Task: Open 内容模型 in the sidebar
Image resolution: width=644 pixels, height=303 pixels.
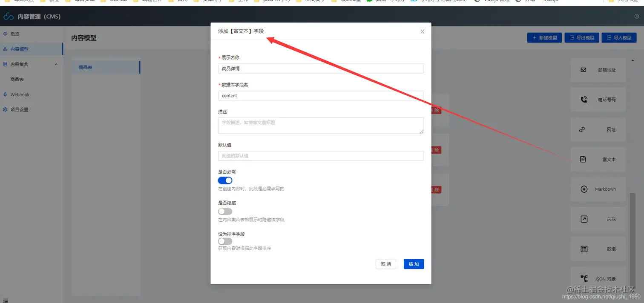Action: [x=32, y=49]
